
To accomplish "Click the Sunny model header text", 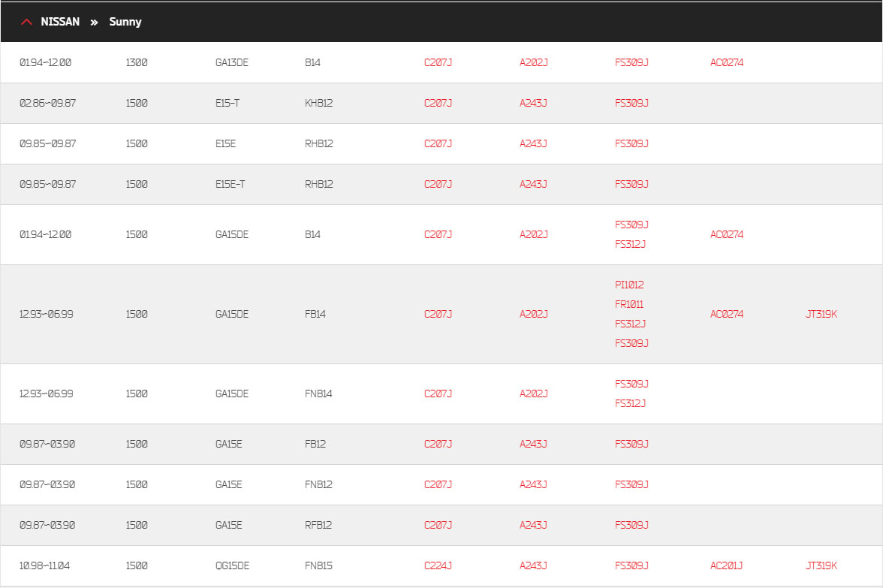I will pos(125,22).
